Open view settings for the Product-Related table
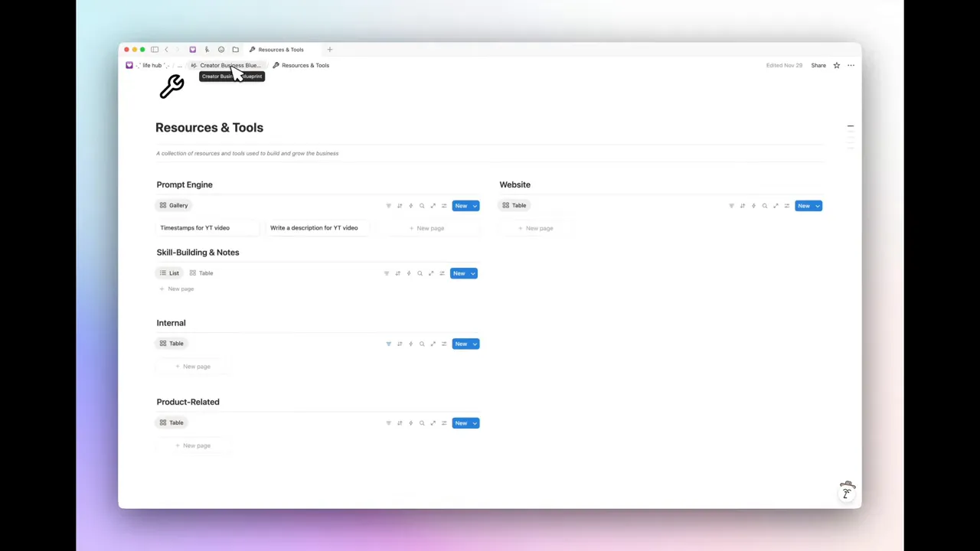Image resolution: width=980 pixels, height=551 pixels. point(443,423)
